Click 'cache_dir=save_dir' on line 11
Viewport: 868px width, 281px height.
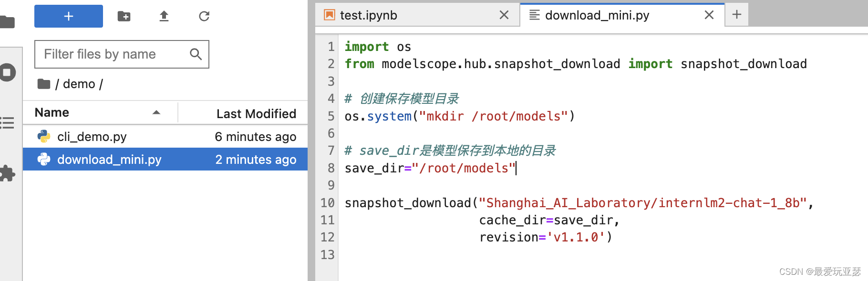[546, 220]
